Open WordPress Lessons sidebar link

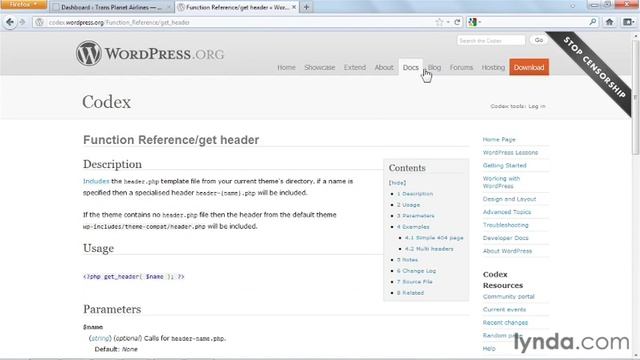(x=510, y=153)
